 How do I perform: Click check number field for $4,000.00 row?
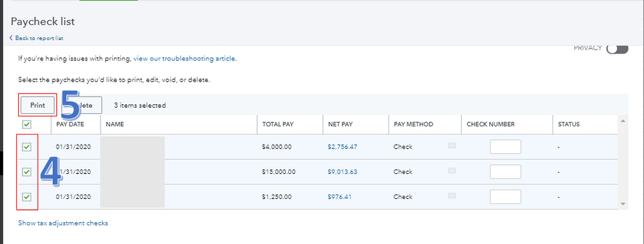(505, 147)
